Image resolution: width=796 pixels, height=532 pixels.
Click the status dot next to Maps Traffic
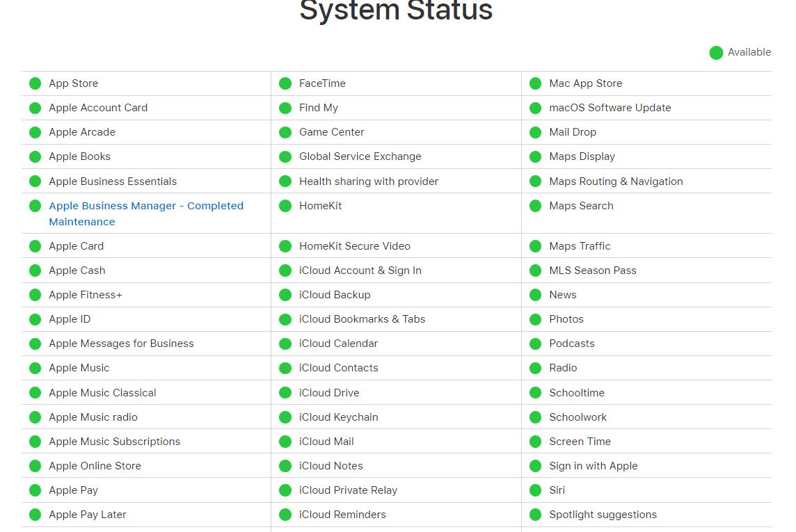tap(536, 246)
